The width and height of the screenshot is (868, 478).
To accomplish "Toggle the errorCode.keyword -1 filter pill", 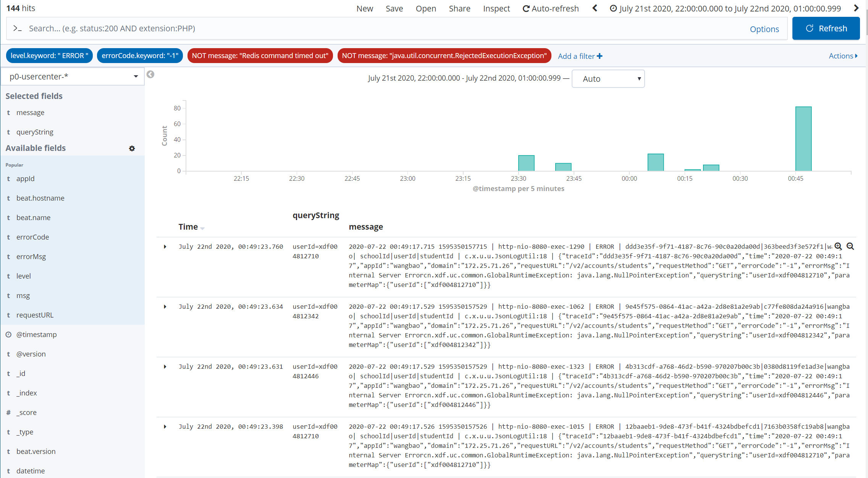I will [x=140, y=56].
